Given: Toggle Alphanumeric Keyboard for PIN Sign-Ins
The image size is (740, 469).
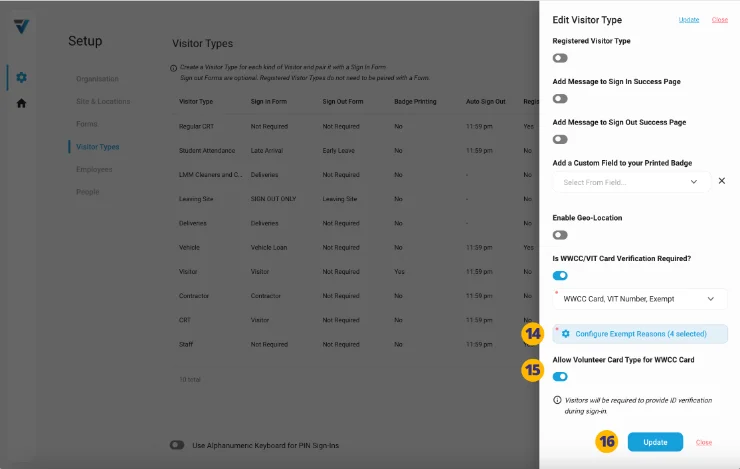Looking at the screenshot, I should (177, 445).
